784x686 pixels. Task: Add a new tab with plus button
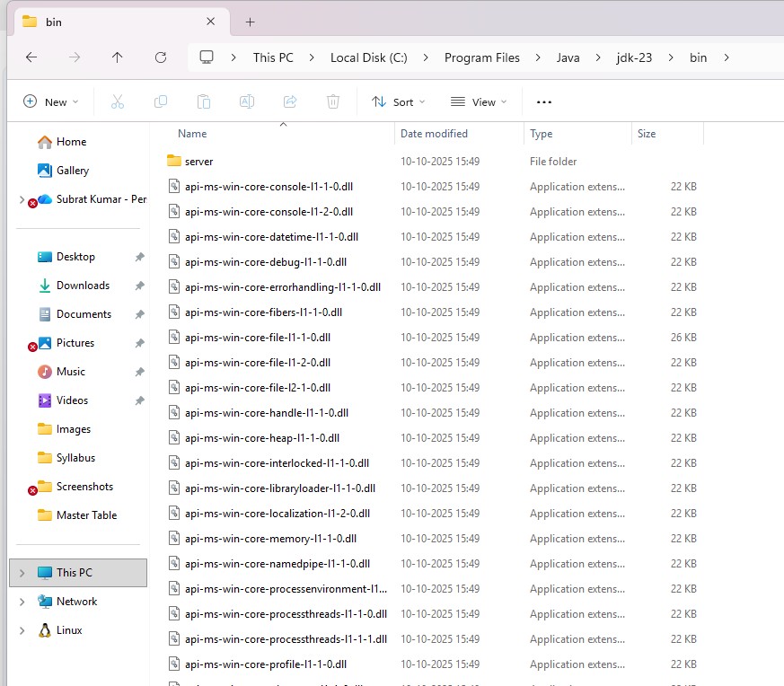(251, 22)
